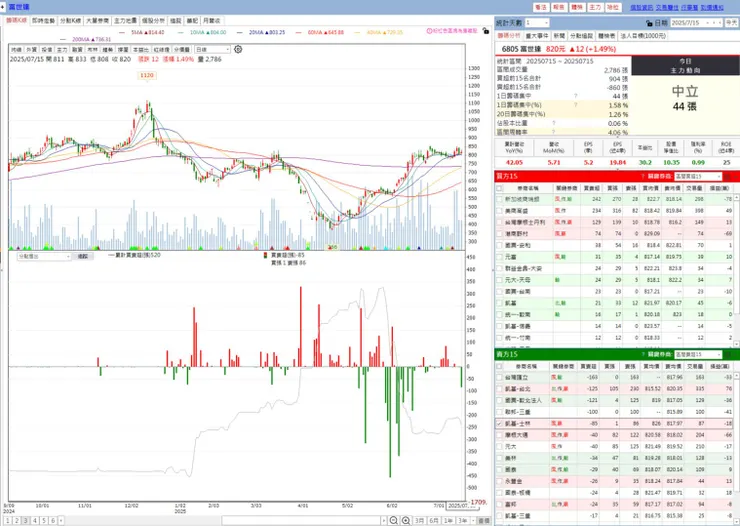Open help question mark in 買方15 header

point(643,176)
